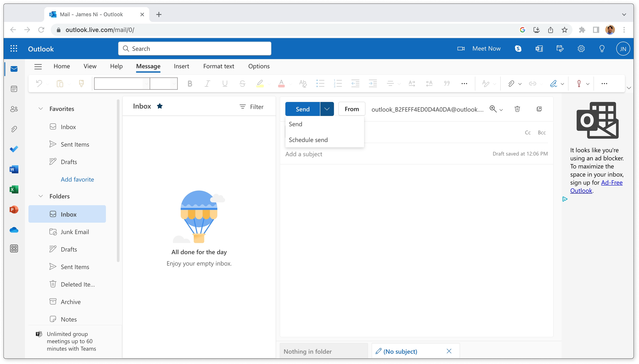Image resolution: width=639 pixels, height=364 pixels.
Task: Open the Calendar icon in left sidebar
Action: (14, 89)
